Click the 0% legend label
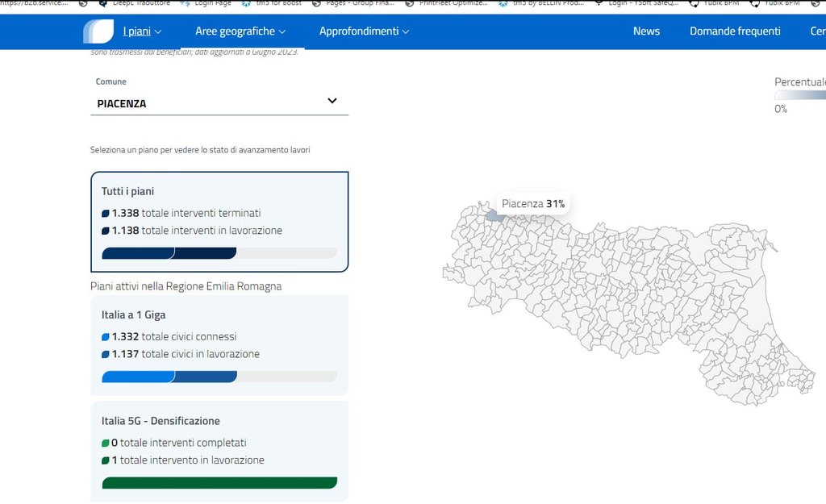This screenshot has width=826, height=504. point(781,109)
